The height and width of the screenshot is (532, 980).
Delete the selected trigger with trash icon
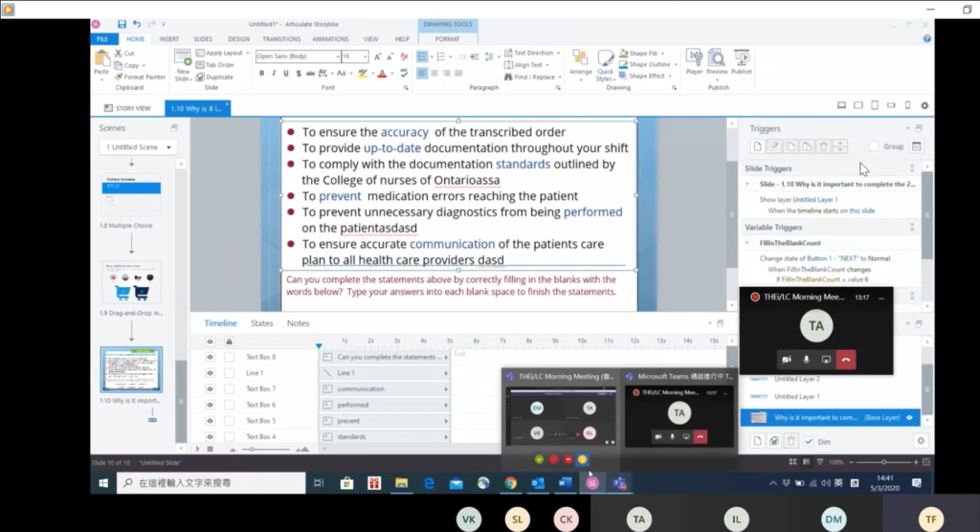pyautogui.click(x=823, y=146)
